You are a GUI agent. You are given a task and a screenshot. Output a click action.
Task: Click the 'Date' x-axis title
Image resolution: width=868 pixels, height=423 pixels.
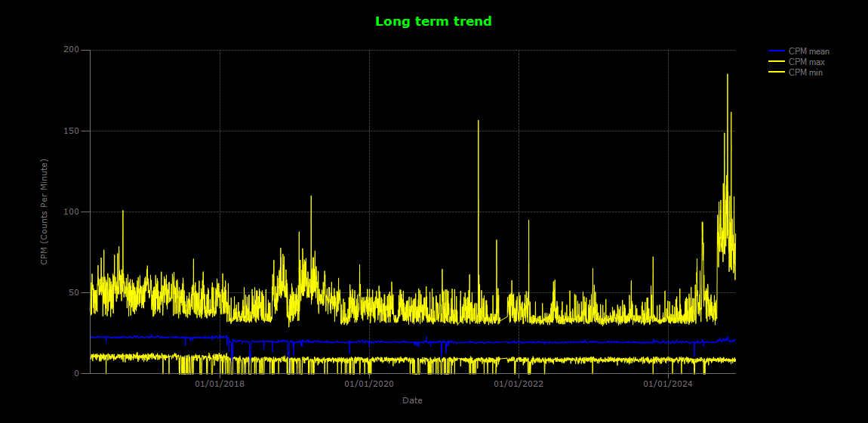point(412,400)
